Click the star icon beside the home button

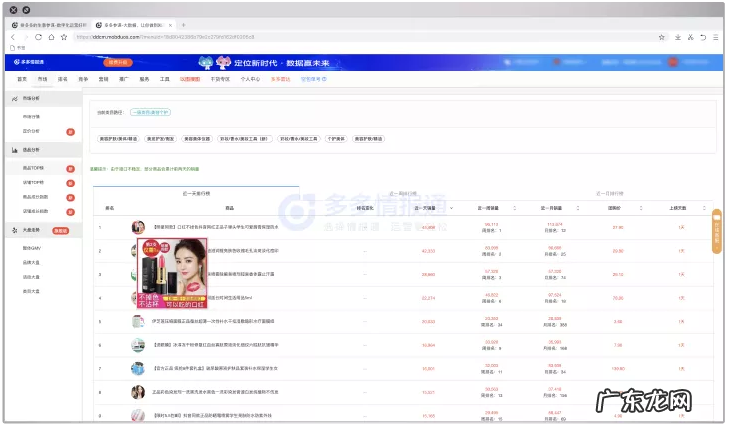coord(64,37)
